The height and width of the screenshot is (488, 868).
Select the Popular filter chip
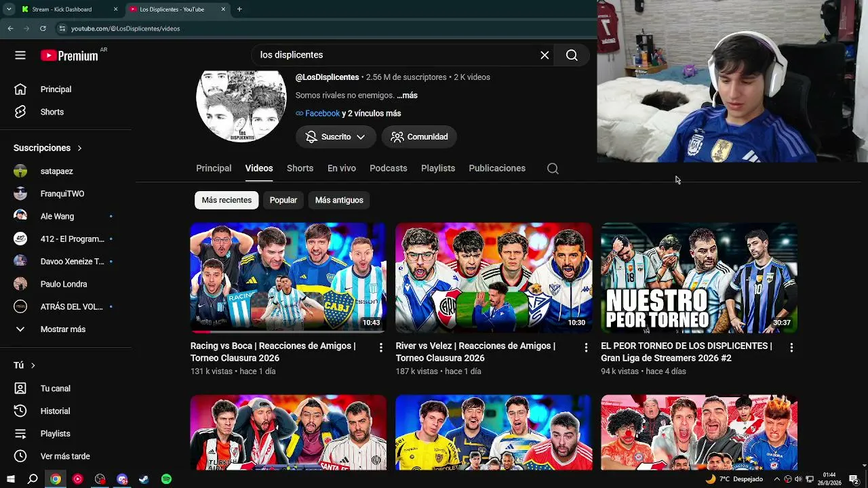283,200
